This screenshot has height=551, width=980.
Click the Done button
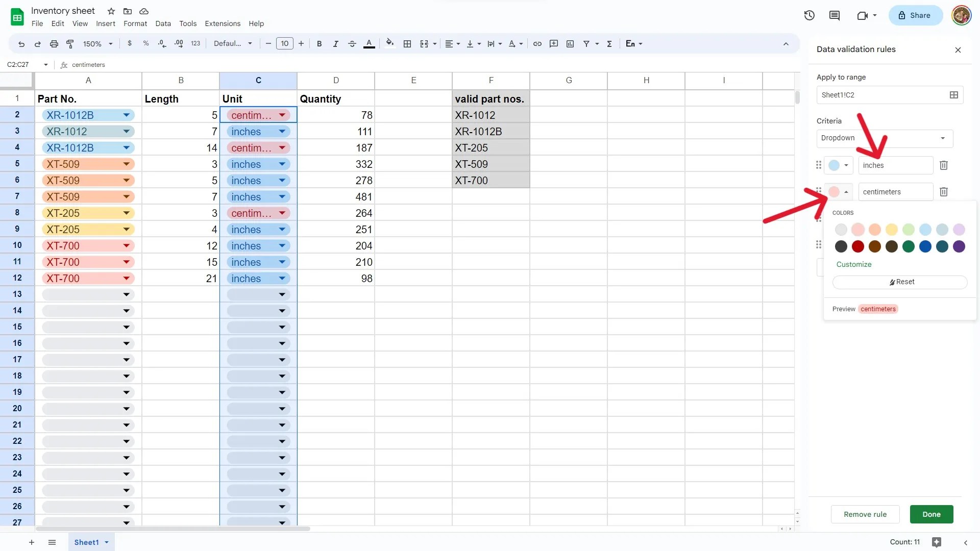[x=931, y=514]
